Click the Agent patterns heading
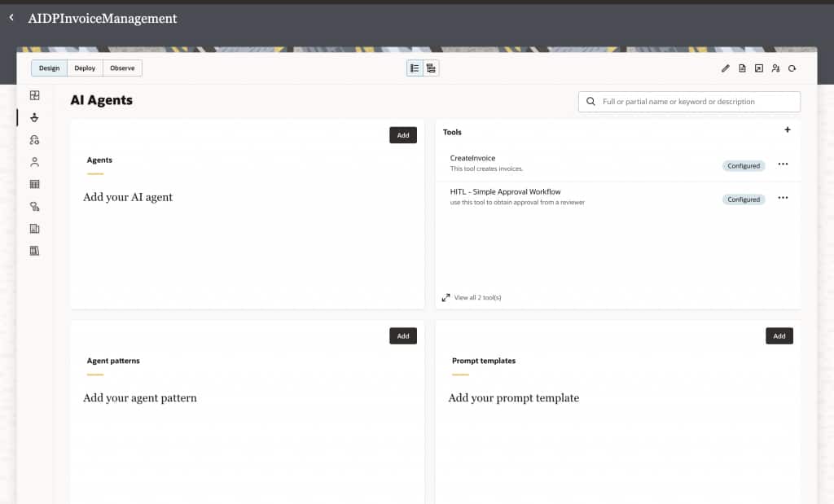834x504 pixels. pos(113,361)
